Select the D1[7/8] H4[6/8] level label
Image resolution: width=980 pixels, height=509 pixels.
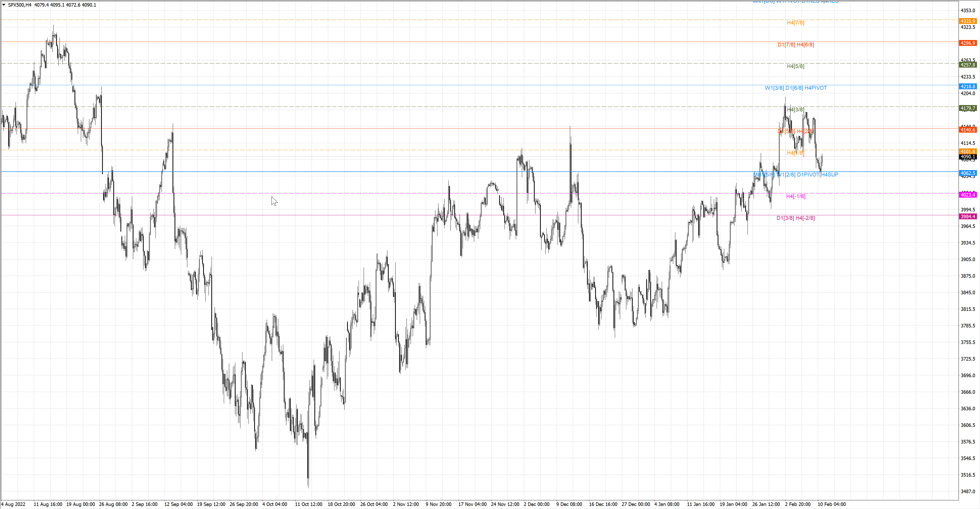click(x=795, y=45)
